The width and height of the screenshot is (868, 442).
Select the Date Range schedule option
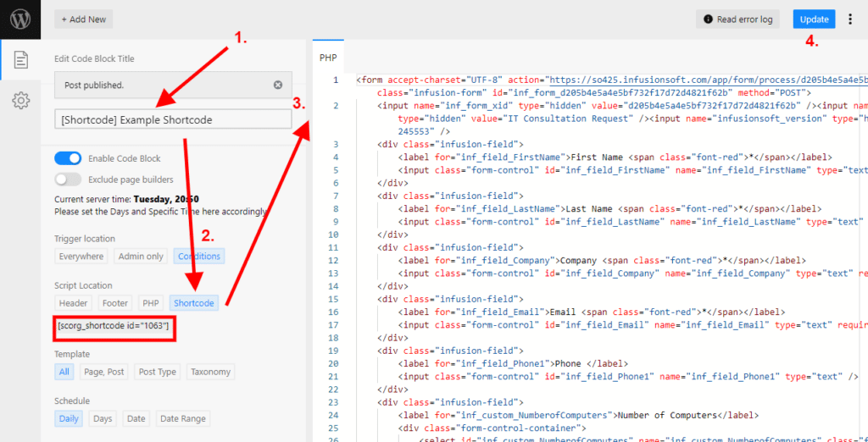tap(181, 418)
